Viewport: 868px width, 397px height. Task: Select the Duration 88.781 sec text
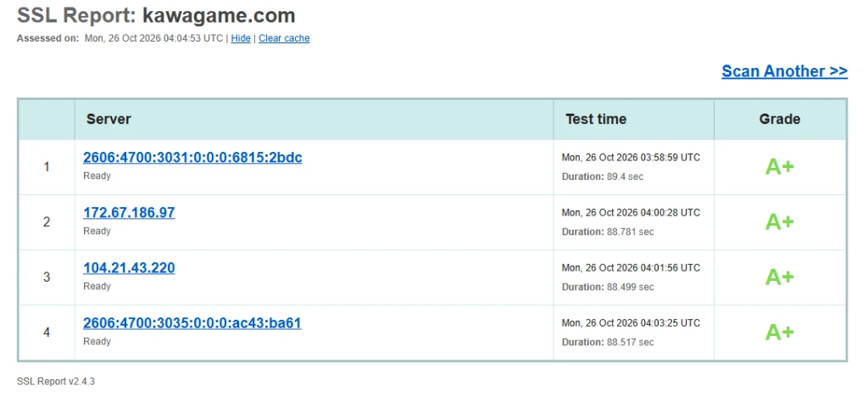click(608, 232)
